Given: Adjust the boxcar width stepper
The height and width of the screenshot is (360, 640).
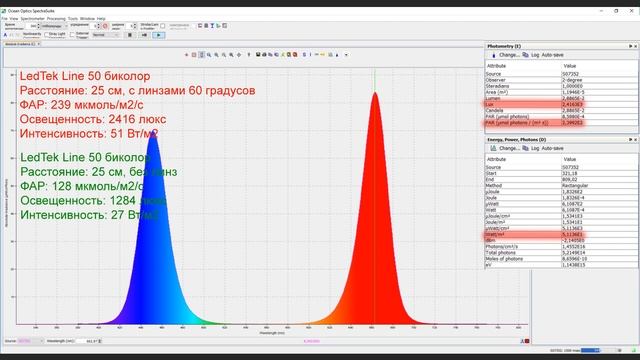Looking at the screenshot, I should pos(135,26).
